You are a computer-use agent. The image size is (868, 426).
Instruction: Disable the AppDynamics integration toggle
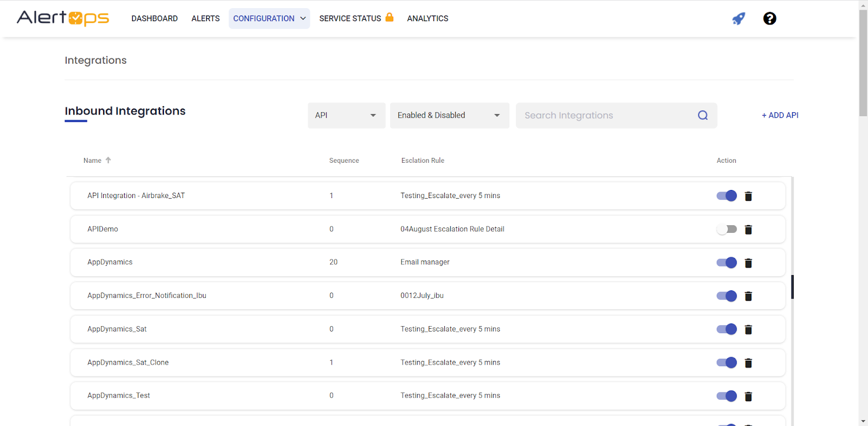tap(726, 263)
